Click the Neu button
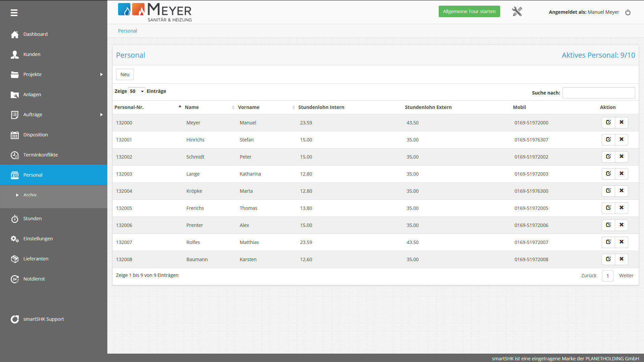This screenshot has height=362, width=644. point(125,74)
